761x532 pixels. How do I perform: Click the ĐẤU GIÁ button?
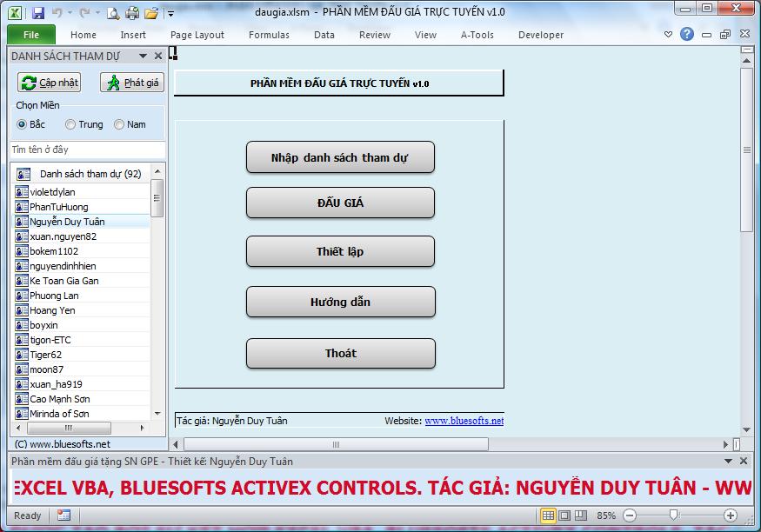pyautogui.click(x=340, y=203)
